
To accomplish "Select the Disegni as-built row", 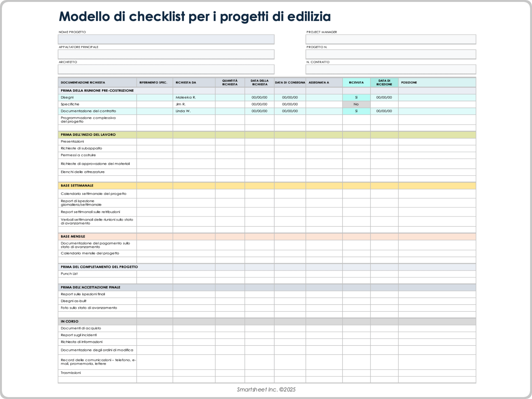I will coord(267,301).
